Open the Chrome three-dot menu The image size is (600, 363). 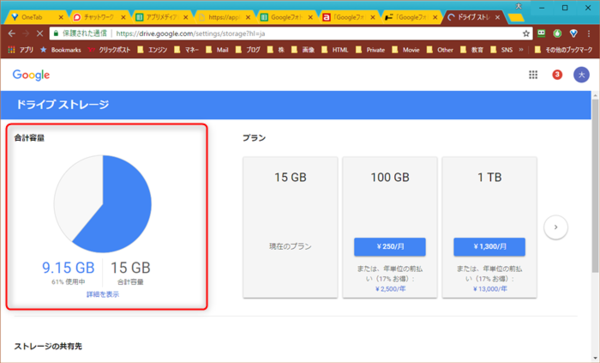(x=589, y=34)
